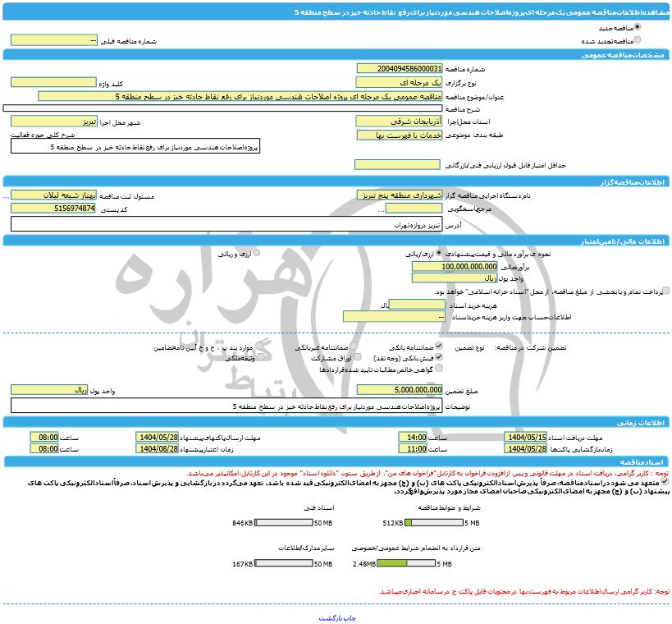Click the مشخصات مناقصه عمومی section header
Viewport: 672px width, 624px height.
[x=336, y=55]
